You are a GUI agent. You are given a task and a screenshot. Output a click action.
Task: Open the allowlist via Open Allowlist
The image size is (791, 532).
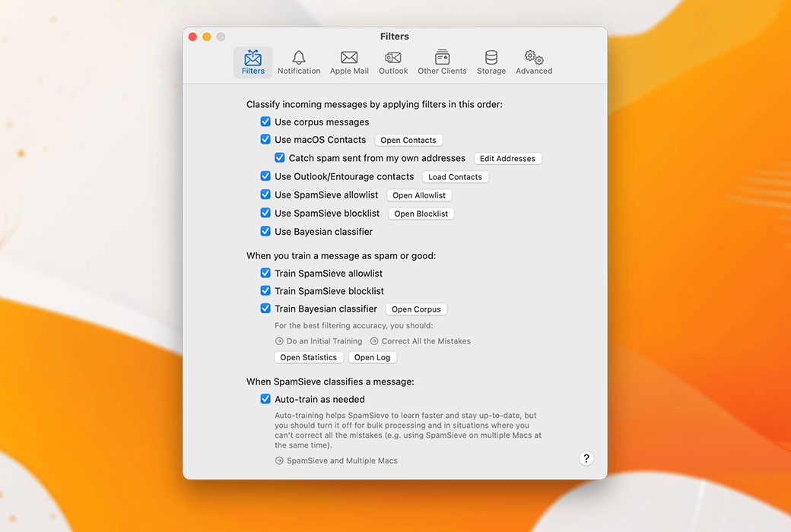(419, 195)
